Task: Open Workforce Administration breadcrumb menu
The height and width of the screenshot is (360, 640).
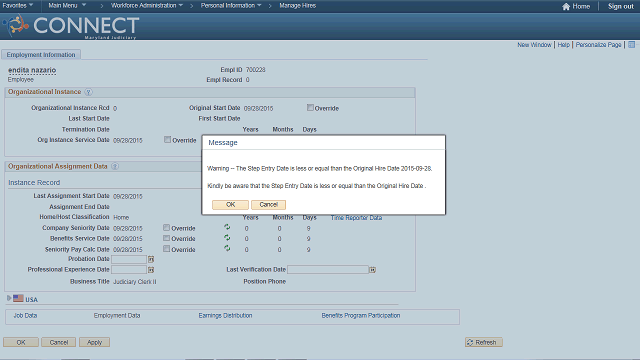Action: 147,6
